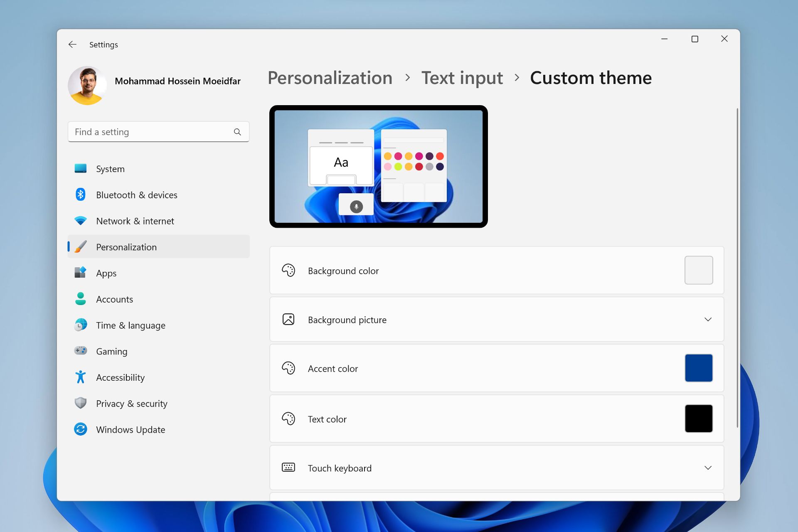The image size is (798, 532).
Task: Open the user profile picture
Action: [87, 86]
